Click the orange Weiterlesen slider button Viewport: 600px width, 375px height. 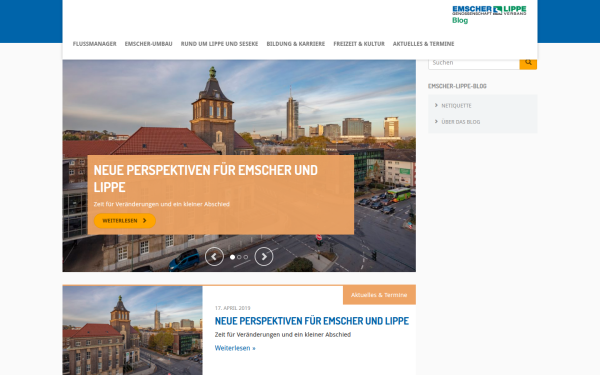point(125,221)
